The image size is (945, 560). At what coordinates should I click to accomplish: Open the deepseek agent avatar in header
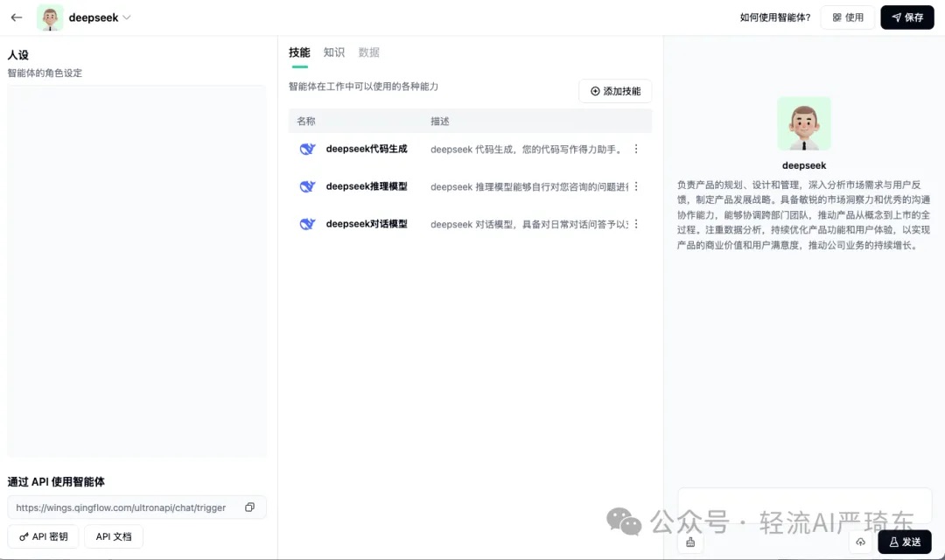tap(50, 17)
